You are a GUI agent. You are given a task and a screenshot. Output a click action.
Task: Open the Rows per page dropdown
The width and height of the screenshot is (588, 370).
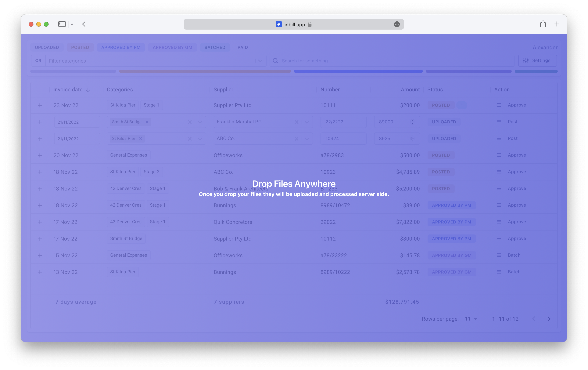tap(471, 319)
